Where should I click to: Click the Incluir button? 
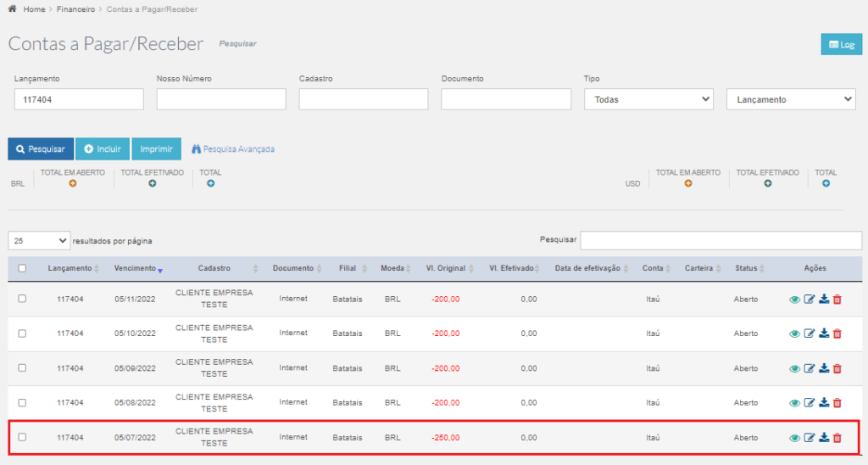pyautogui.click(x=103, y=149)
